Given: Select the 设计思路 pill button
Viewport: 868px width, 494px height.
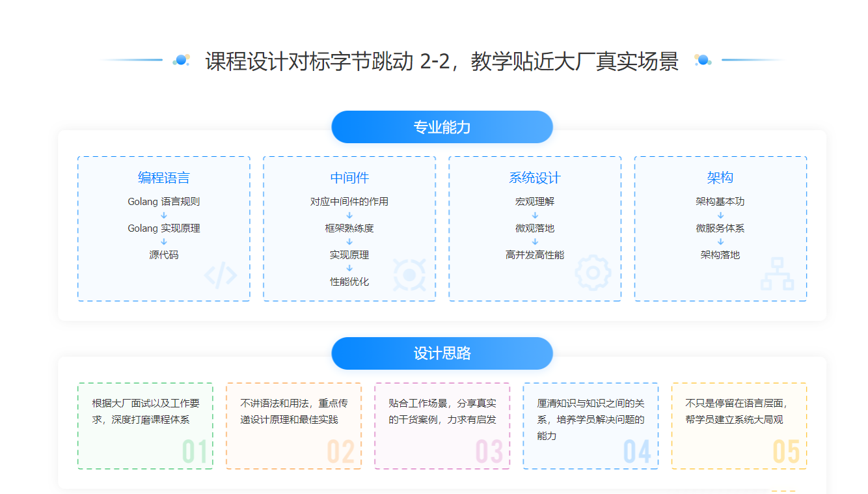Looking at the screenshot, I should (442, 353).
